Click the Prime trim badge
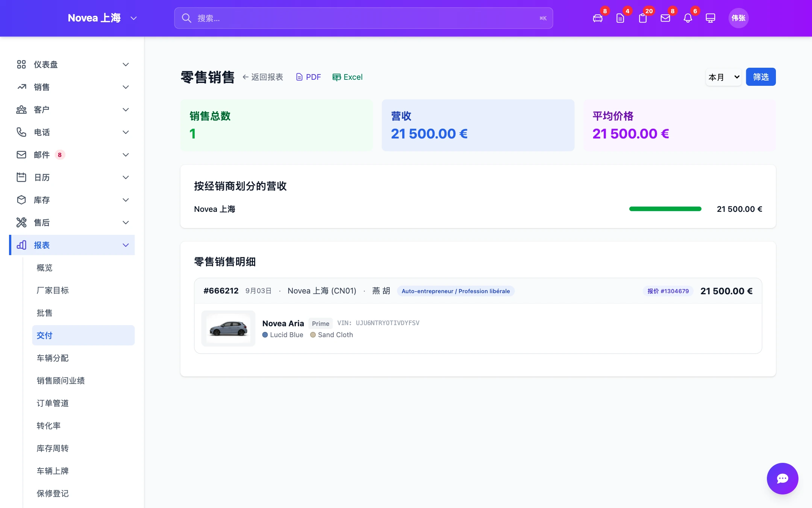The height and width of the screenshot is (508, 812). [x=320, y=323]
